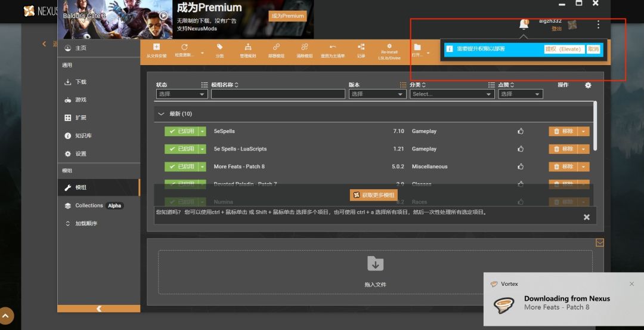
Task: Select 模组 in the sidebar
Action: (99, 187)
